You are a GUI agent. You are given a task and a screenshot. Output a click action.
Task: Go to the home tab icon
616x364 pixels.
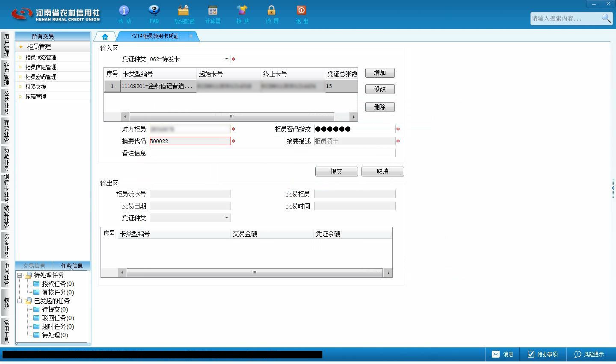coord(105,36)
